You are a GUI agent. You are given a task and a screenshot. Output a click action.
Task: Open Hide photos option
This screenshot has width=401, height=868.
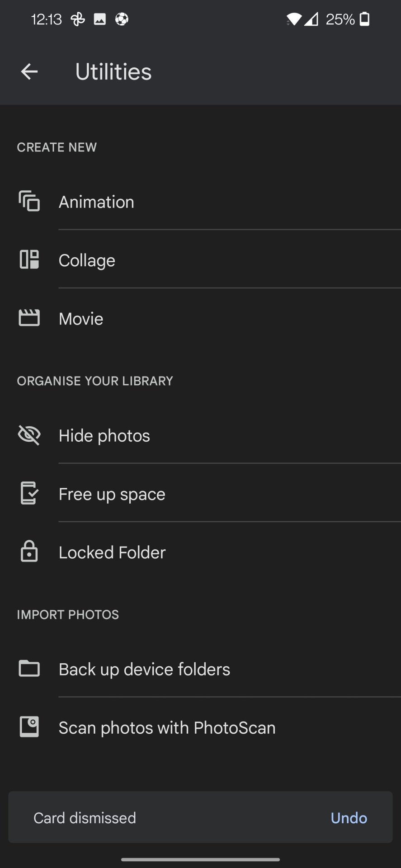(x=104, y=436)
